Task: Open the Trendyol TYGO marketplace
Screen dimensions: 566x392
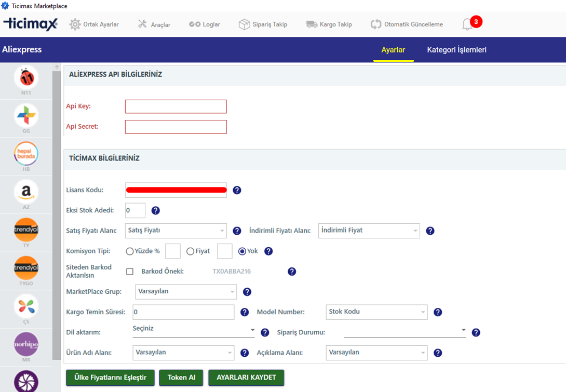Action: click(26, 268)
